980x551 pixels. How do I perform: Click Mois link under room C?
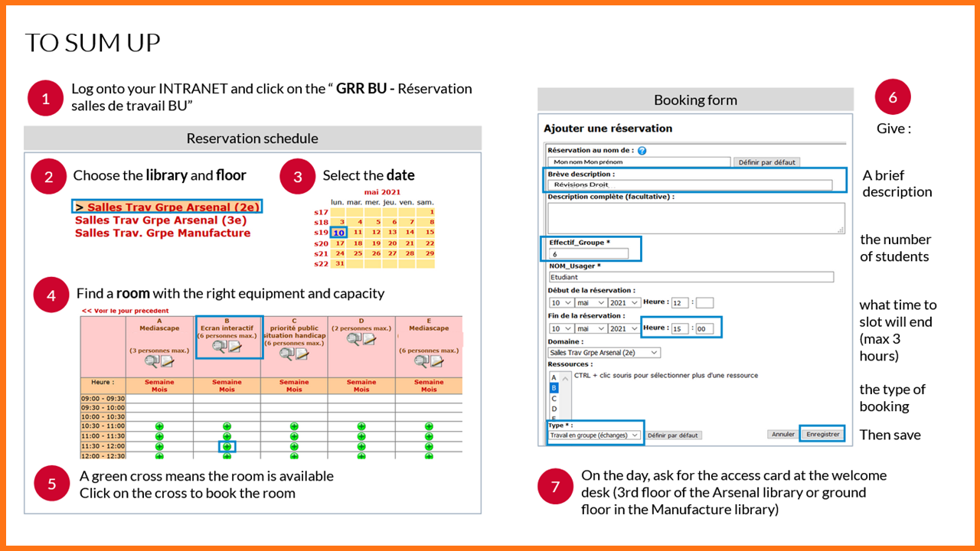pyautogui.click(x=294, y=390)
